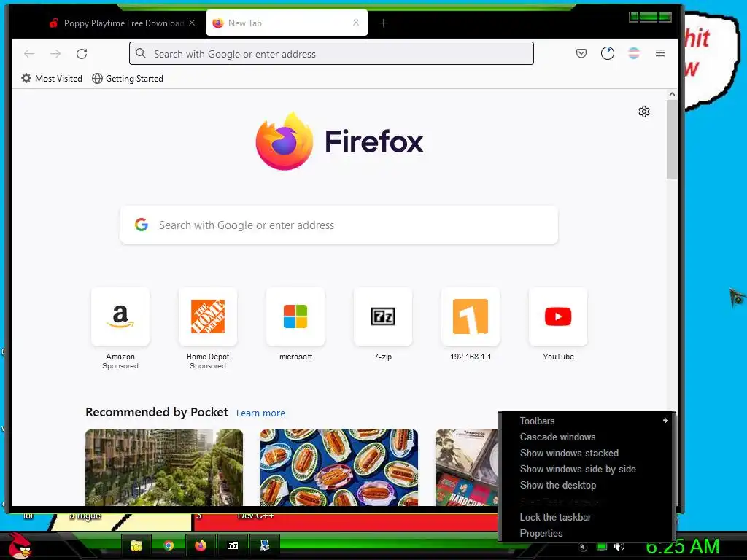Focus the address bar search field

click(331, 53)
